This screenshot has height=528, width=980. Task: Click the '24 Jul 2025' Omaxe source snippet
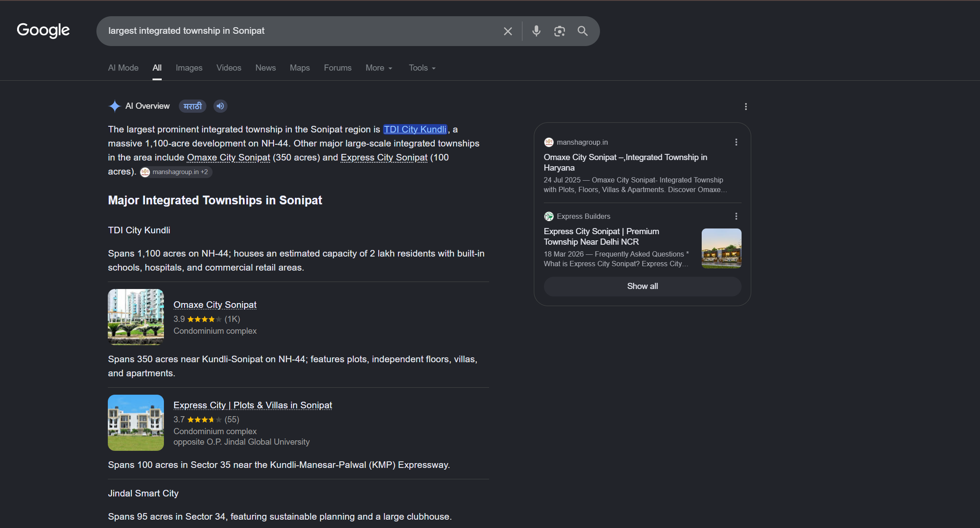tap(636, 185)
